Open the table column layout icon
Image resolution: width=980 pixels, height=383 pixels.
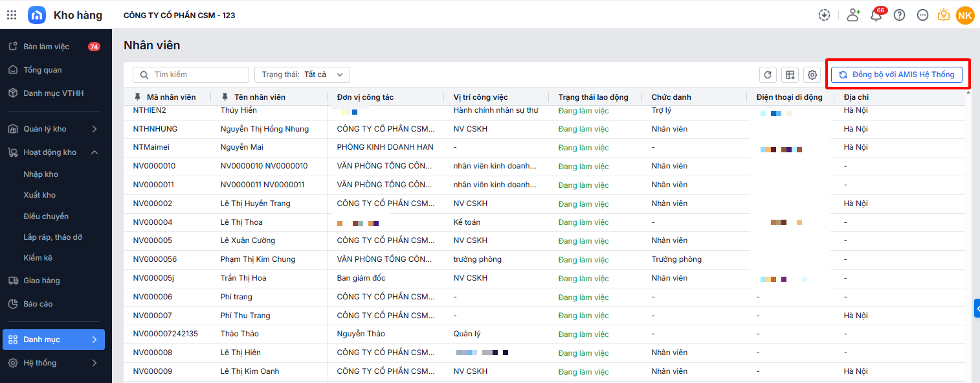click(790, 75)
